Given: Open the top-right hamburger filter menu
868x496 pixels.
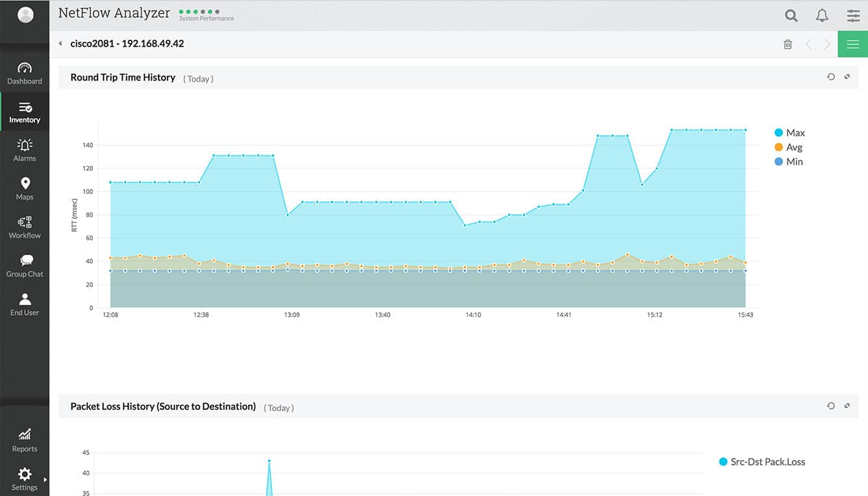Looking at the screenshot, I should [x=852, y=15].
